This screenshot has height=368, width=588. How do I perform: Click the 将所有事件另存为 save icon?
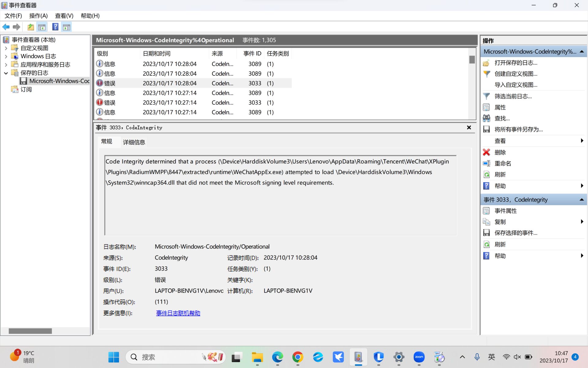click(486, 129)
